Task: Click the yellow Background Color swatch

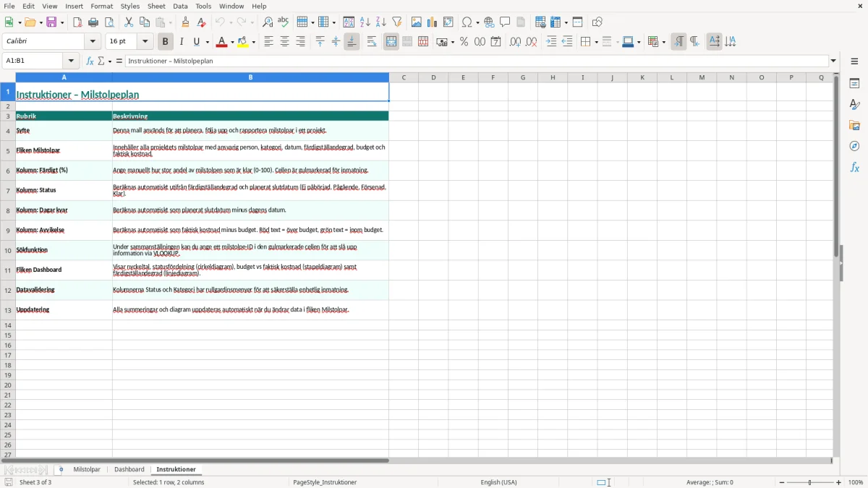Action: [x=244, y=42]
